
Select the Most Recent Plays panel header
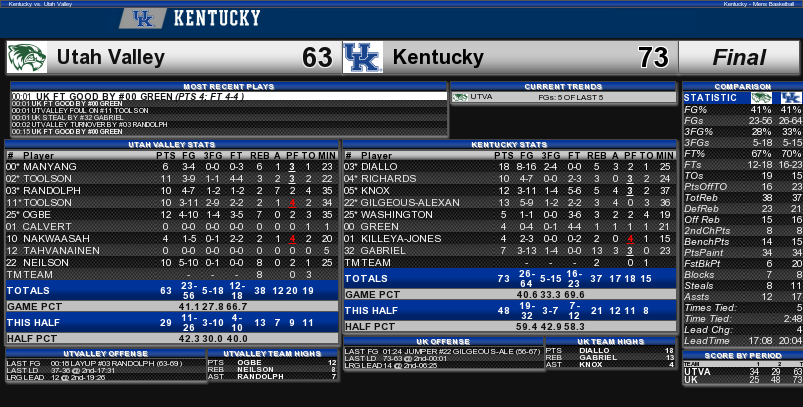pyautogui.click(x=229, y=87)
